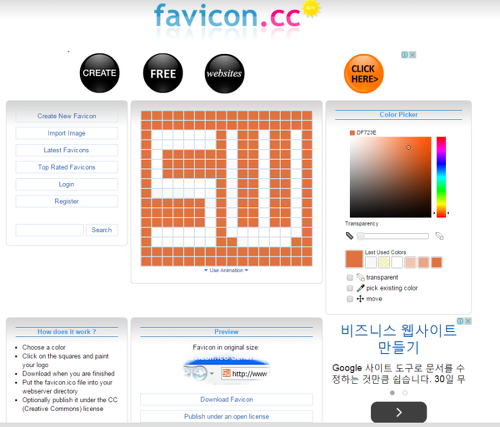The image size is (500, 427).
Task: Go to Latest Favicons
Action: (x=67, y=150)
